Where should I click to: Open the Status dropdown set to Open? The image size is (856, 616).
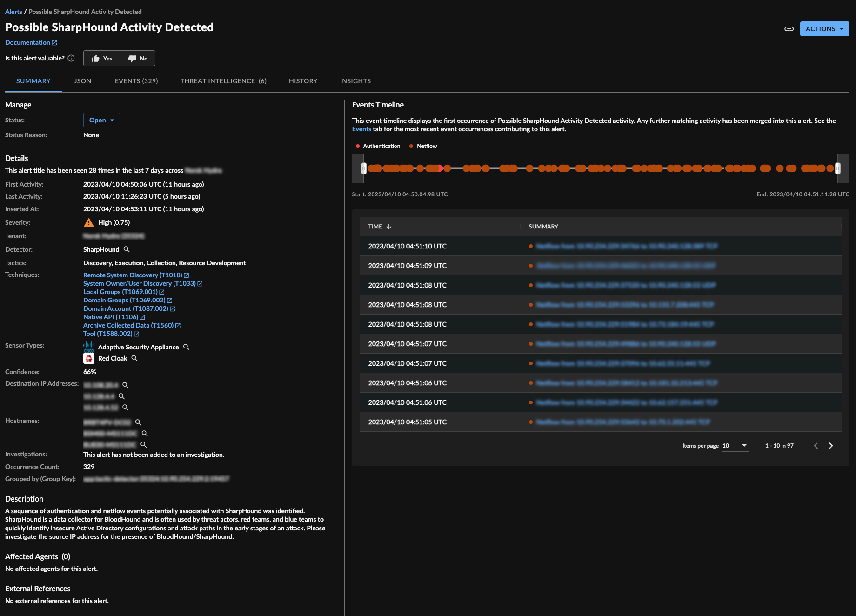coord(102,120)
